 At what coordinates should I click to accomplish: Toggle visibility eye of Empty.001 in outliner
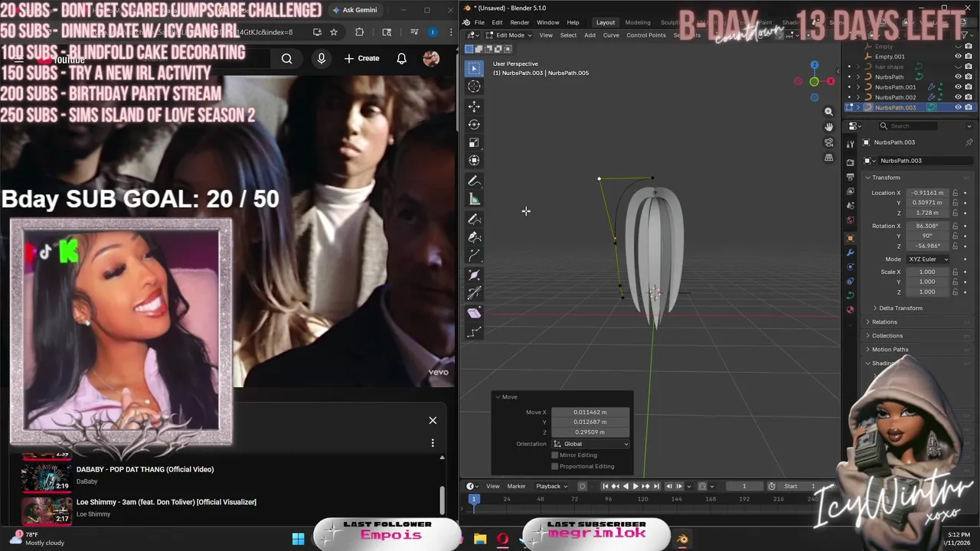pyautogui.click(x=958, y=56)
